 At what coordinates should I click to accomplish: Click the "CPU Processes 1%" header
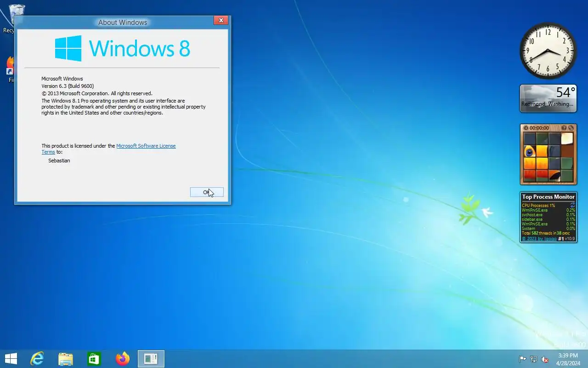(538, 206)
